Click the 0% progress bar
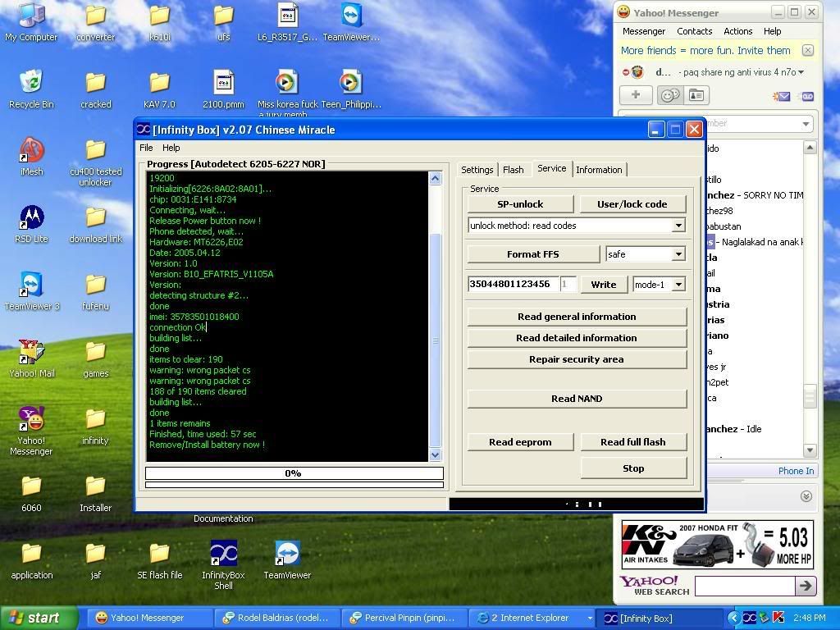 coord(294,473)
